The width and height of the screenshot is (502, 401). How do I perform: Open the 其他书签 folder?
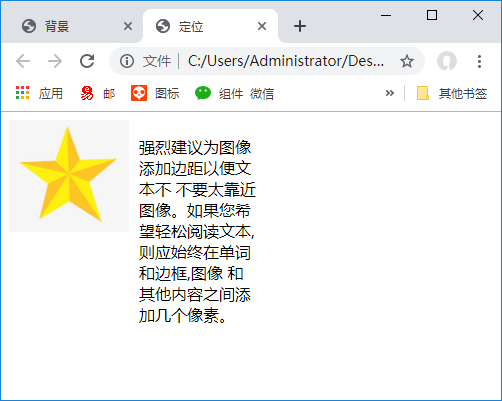point(452,93)
